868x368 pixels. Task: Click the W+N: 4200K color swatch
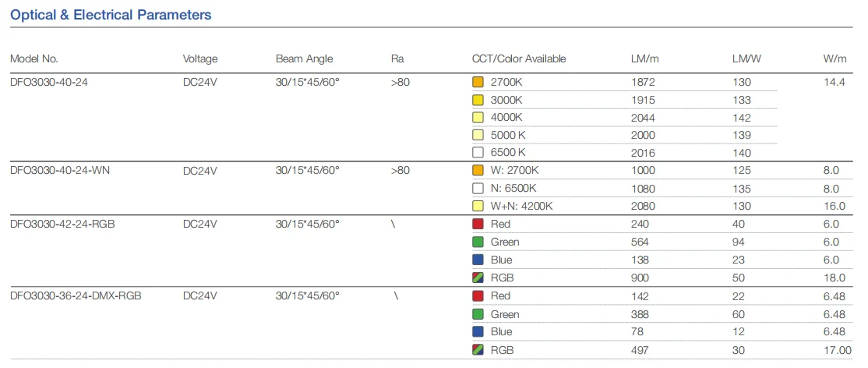[x=478, y=207]
